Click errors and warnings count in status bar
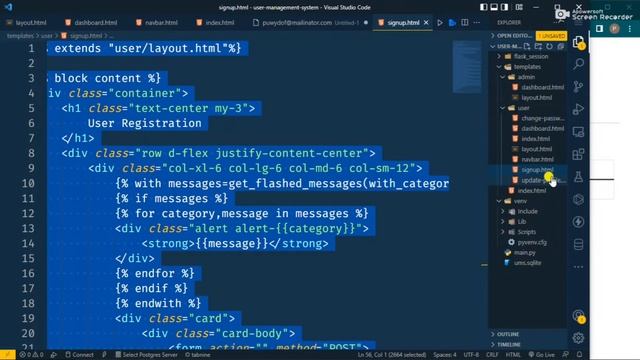Screen dimensions: 640x360 31,355
